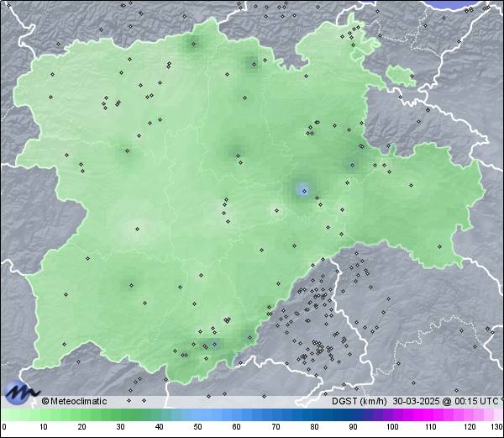Click the scale label 120
The height and width of the screenshot is (438, 504).
pos(470,427)
